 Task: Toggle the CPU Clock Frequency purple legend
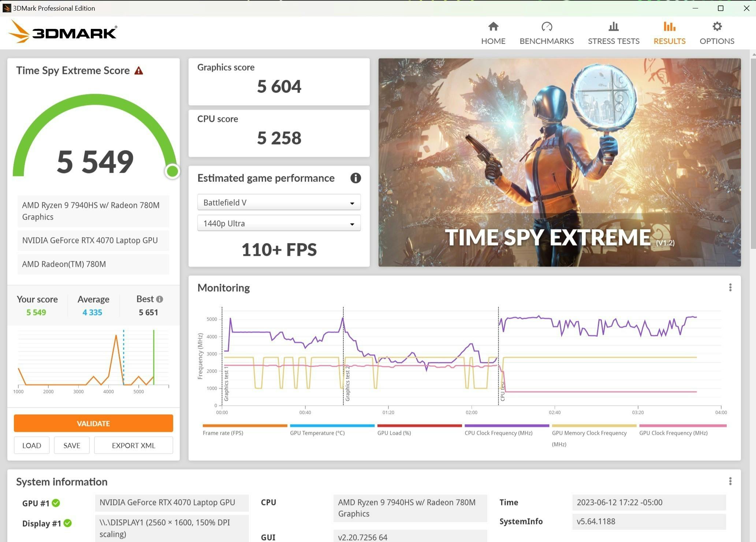[x=507, y=430]
